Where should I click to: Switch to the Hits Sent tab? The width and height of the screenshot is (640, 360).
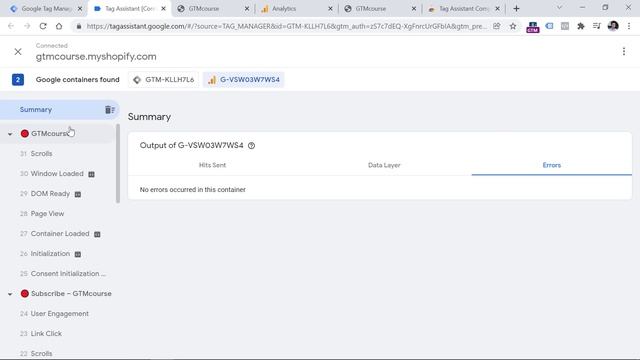212,165
